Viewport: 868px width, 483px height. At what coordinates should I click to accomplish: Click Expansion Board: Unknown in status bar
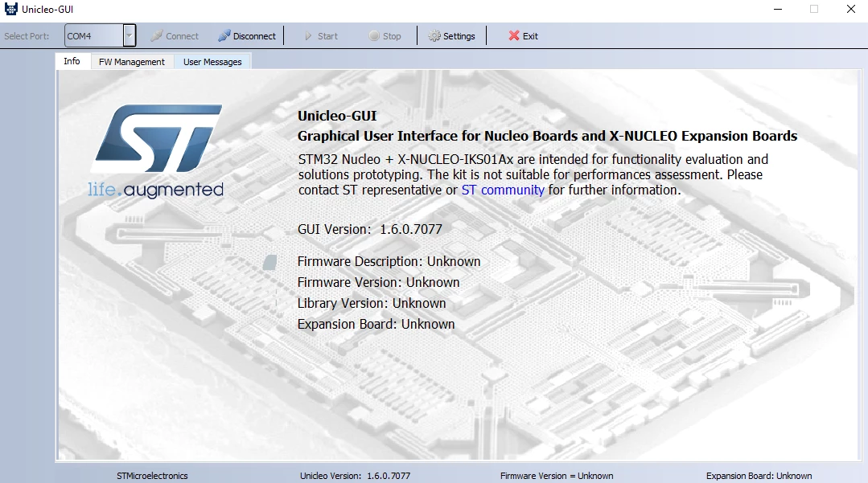point(759,476)
